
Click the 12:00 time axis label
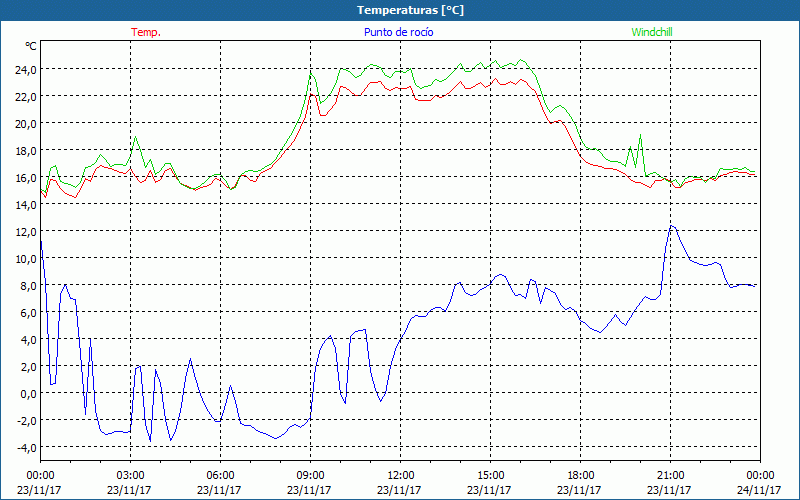(x=401, y=476)
